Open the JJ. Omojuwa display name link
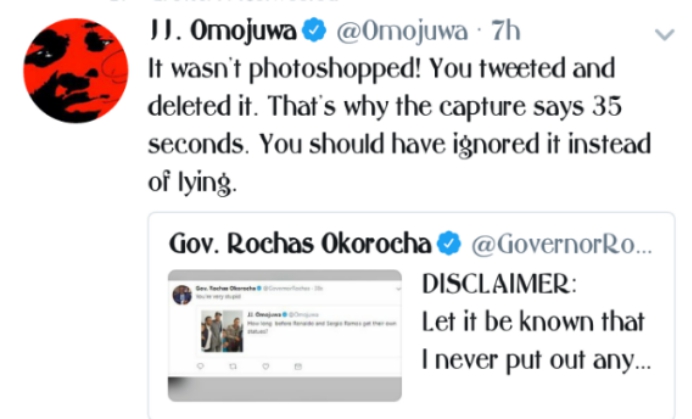692x419 pixels. 221,32
